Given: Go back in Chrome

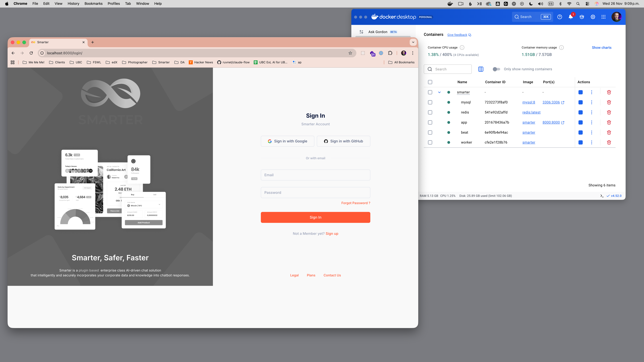Looking at the screenshot, I should click(x=13, y=53).
